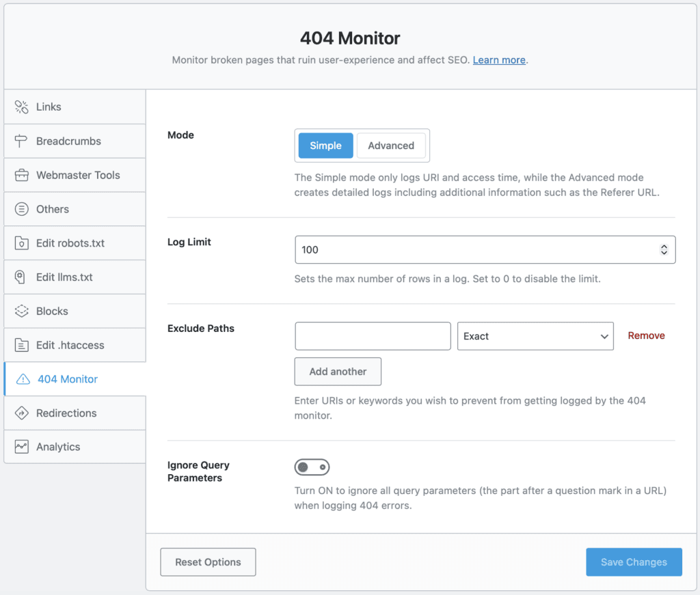
Task: Open the Others tab
Action: coord(75,209)
